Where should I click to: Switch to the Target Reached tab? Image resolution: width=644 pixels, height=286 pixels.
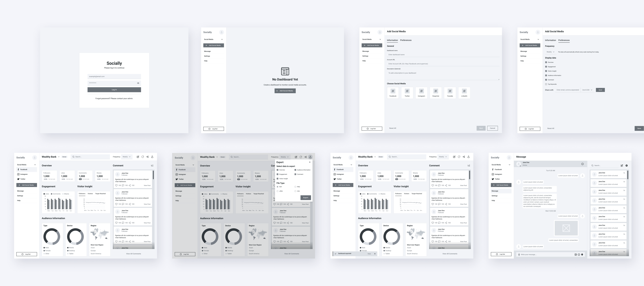coord(100,194)
